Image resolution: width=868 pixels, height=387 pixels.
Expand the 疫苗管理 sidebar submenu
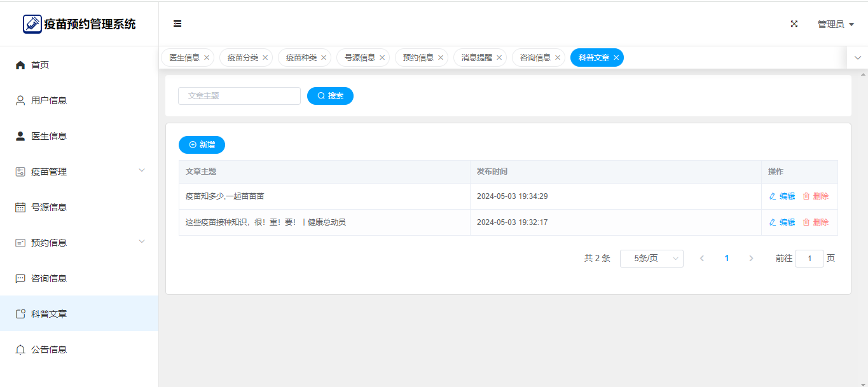pos(79,172)
